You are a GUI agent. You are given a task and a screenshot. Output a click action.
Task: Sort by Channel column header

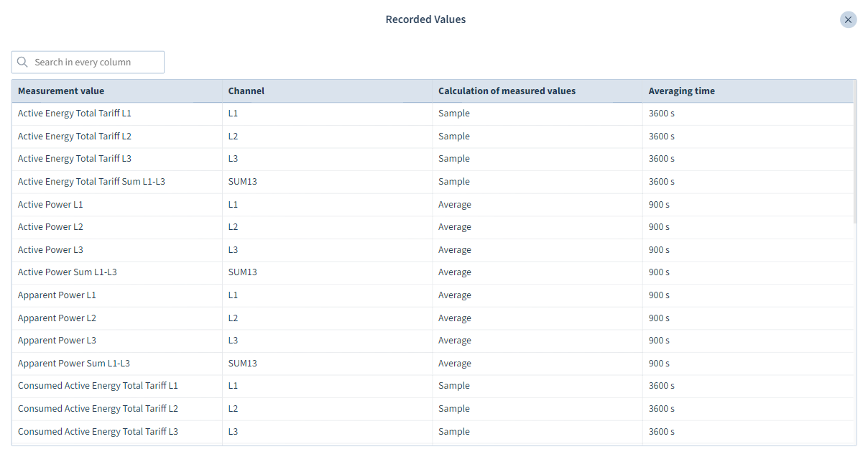pyautogui.click(x=246, y=91)
